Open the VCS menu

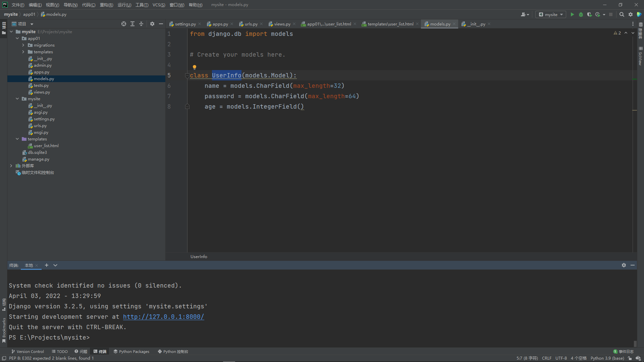[159, 5]
